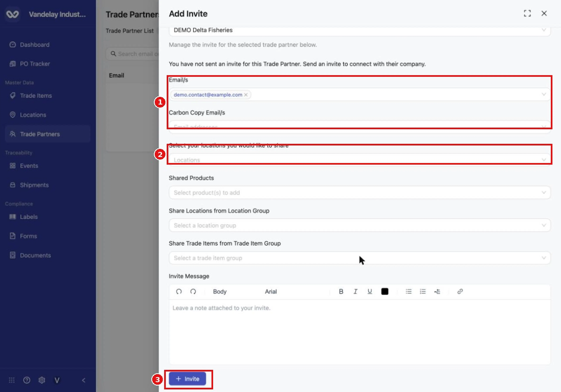Insert a numbered list
This screenshot has width=561, height=392.
(423, 291)
